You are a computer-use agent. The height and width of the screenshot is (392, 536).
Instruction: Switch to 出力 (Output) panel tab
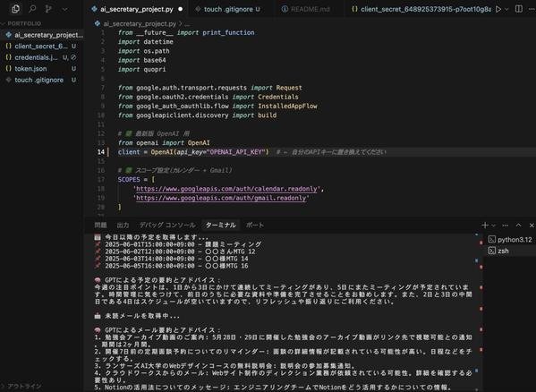[x=123, y=226]
